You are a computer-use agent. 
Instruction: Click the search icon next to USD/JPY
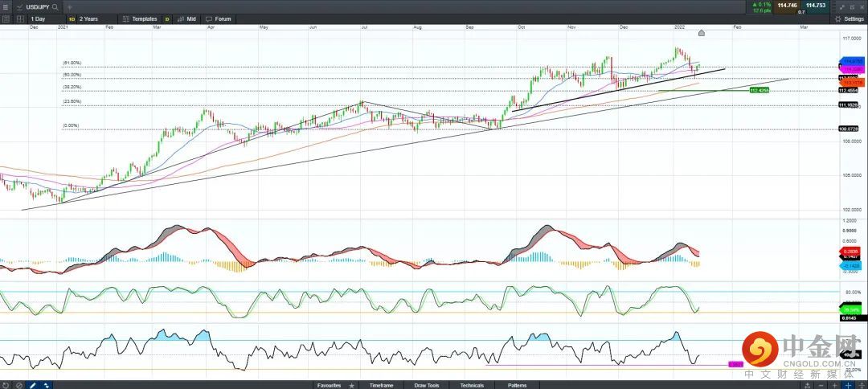point(55,6)
